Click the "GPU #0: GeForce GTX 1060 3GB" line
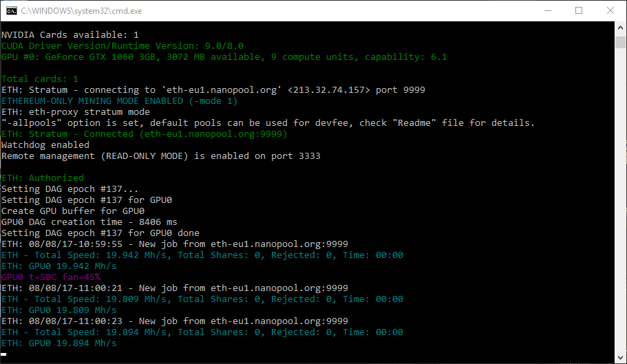Viewport: 627px width, 364px height. (224, 56)
